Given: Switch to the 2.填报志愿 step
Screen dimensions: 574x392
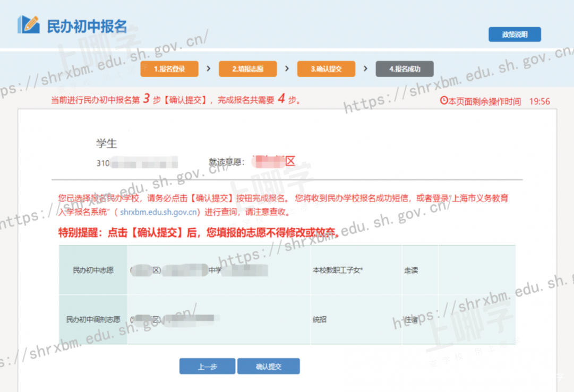Looking at the screenshot, I should 247,69.
